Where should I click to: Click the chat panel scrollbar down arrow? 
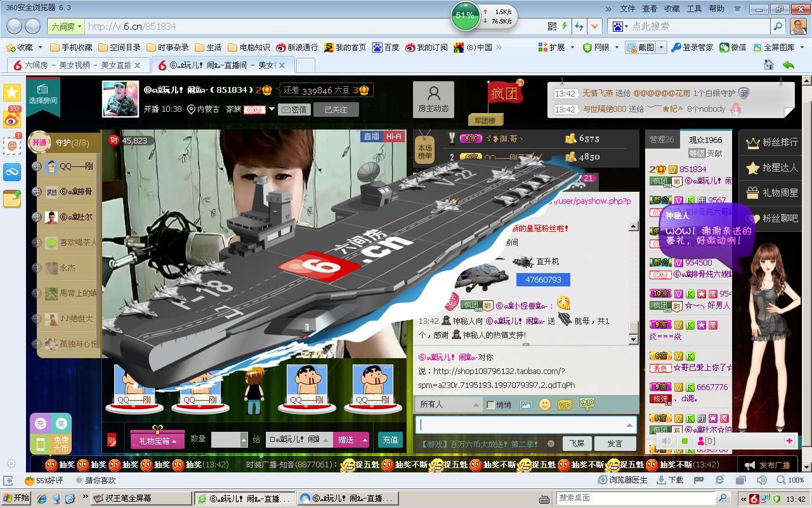(633, 340)
